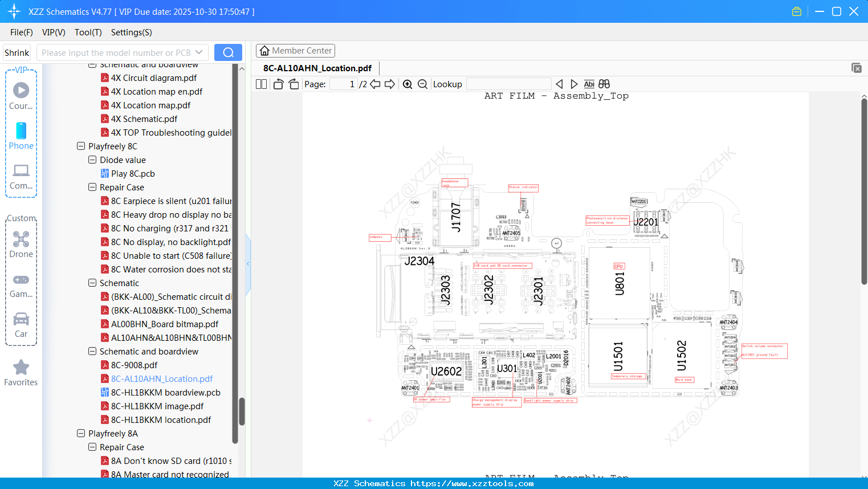Click the file tree vertical scrollbar thumb
This screenshot has height=489, width=868.
tap(242, 411)
